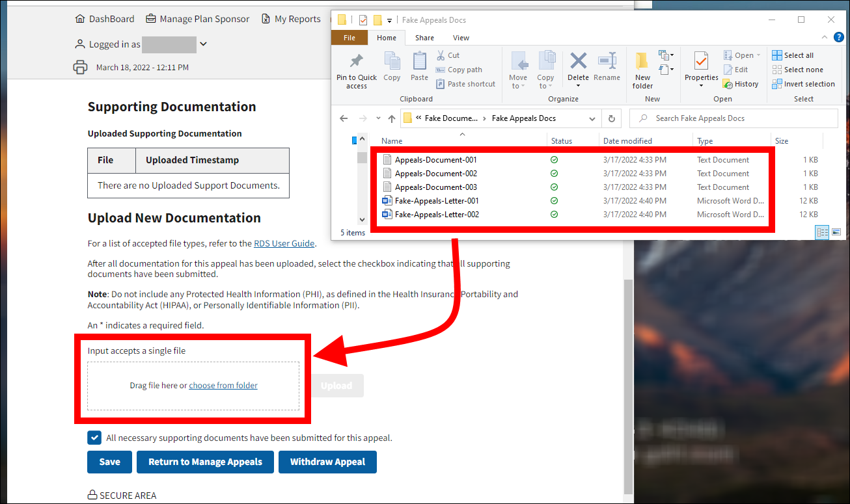Open the Share ribbon tab
This screenshot has width=850, height=504.
pos(424,38)
